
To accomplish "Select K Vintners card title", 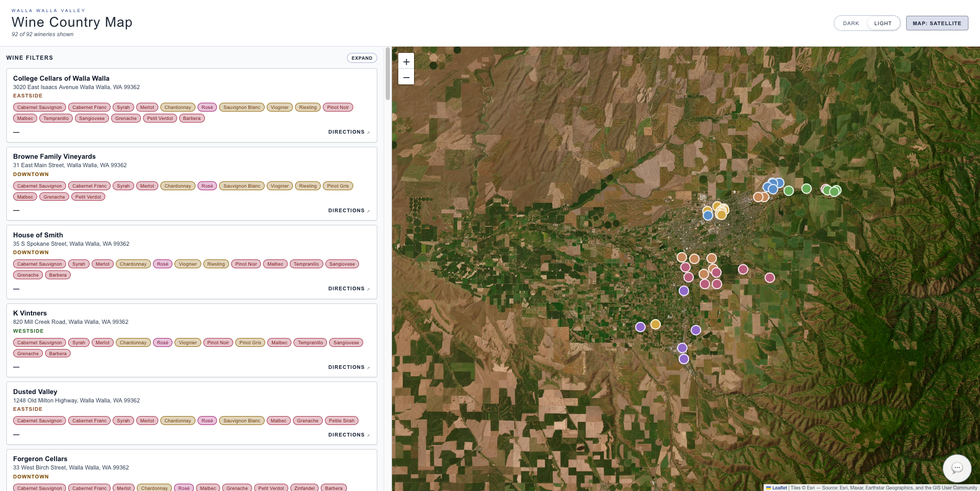I will 30,313.
